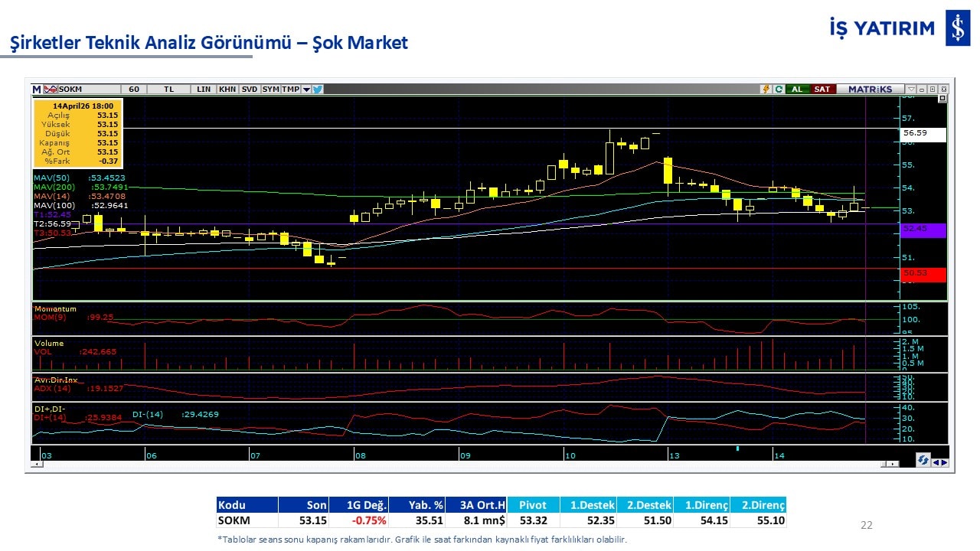Screen dimensions: 980x551
Task: Click the small square icon below the window controls
Action: click(942, 99)
